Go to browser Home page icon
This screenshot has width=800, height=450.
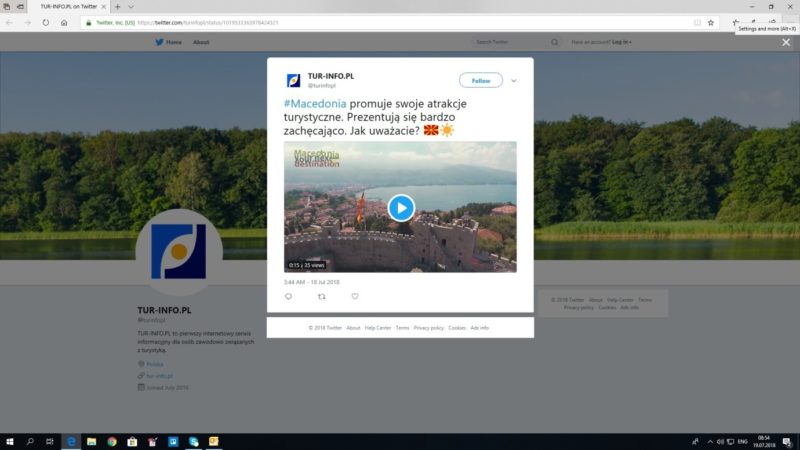tap(64, 22)
